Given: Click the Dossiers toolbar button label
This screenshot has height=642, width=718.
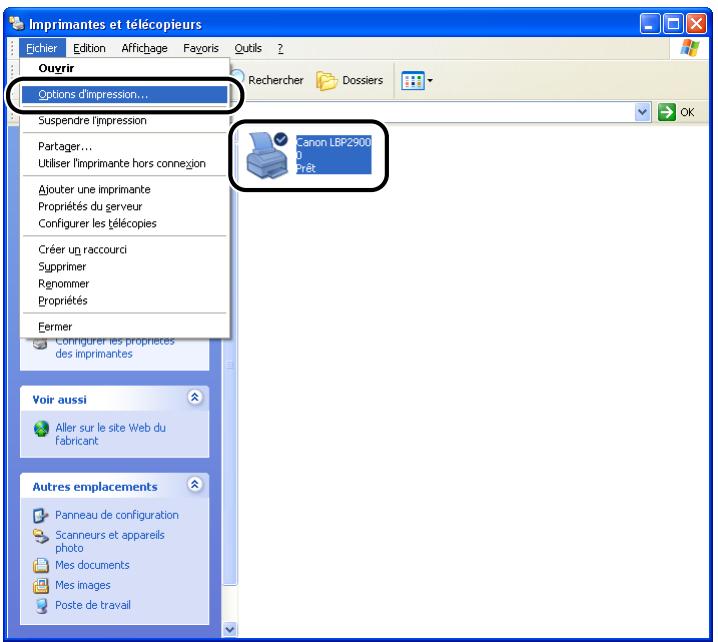Looking at the screenshot, I should point(363,81).
